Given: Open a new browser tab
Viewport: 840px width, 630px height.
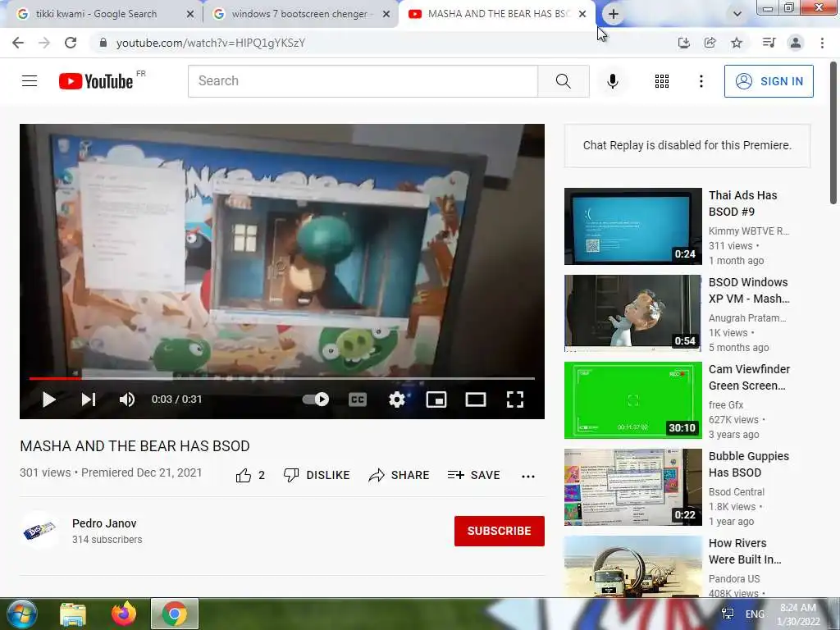Looking at the screenshot, I should (x=614, y=15).
